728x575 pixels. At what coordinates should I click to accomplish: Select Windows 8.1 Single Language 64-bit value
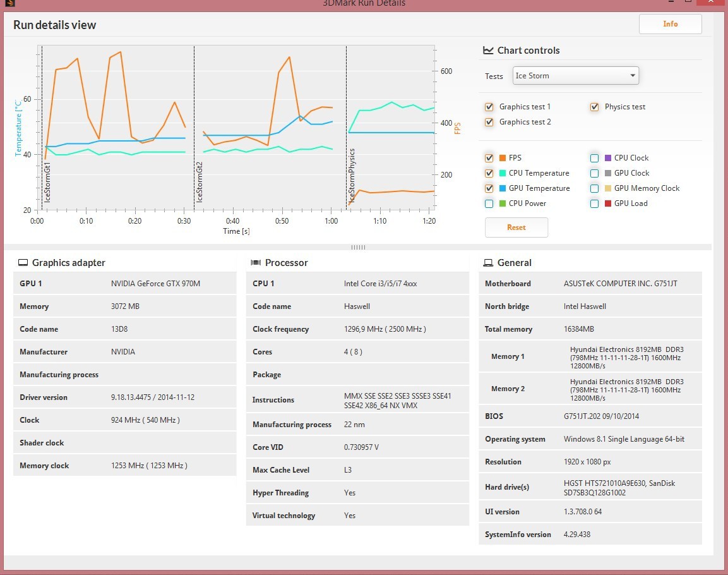(x=624, y=439)
